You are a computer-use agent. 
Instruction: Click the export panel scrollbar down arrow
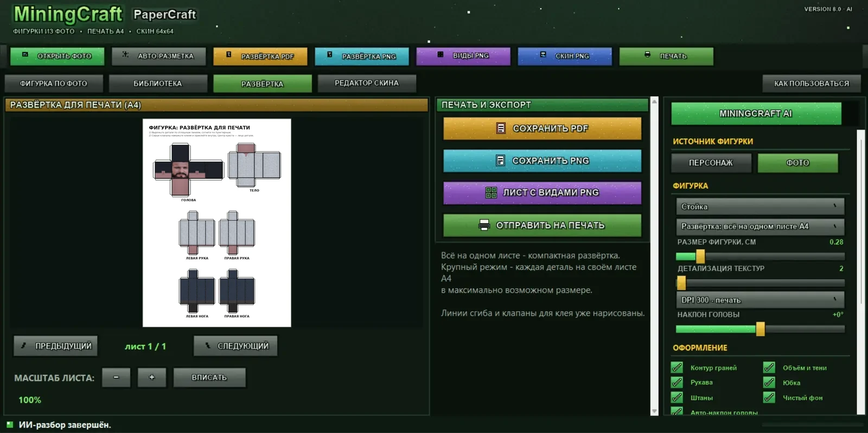click(x=654, y=411)
